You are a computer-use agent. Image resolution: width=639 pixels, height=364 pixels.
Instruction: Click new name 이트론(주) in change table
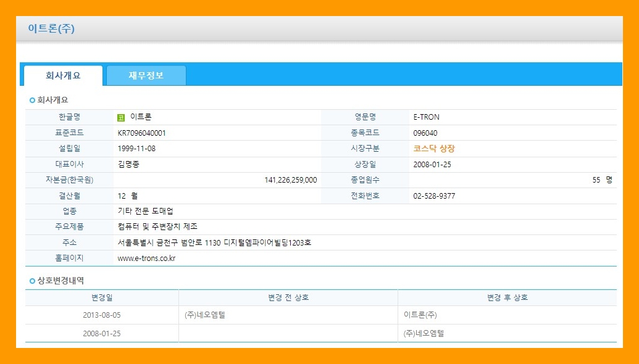click(420, 315)
